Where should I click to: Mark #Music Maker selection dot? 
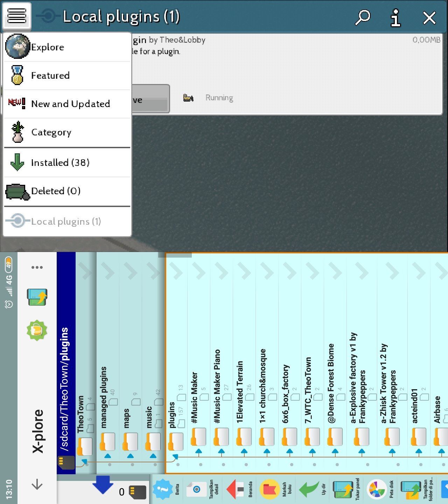pos(201,465)
